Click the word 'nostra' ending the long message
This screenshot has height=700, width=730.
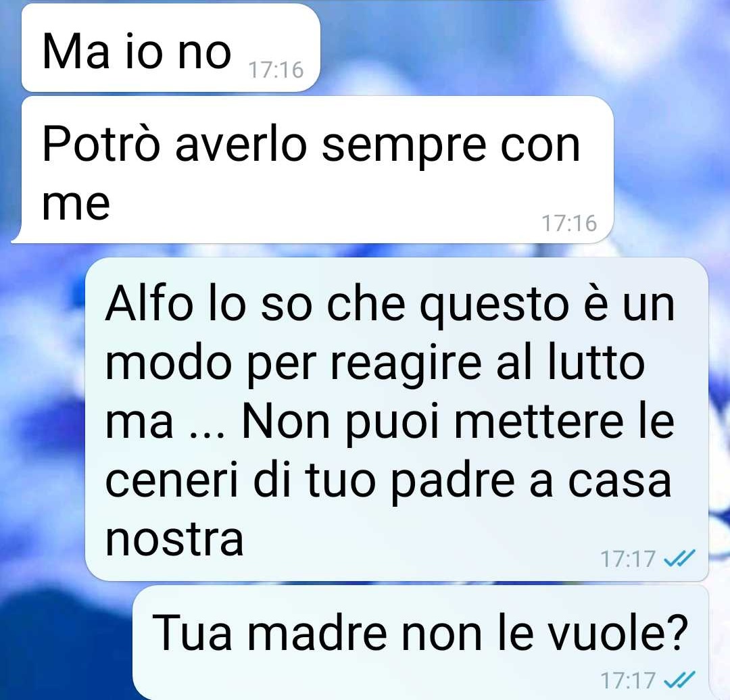click(x=174, y=539)
